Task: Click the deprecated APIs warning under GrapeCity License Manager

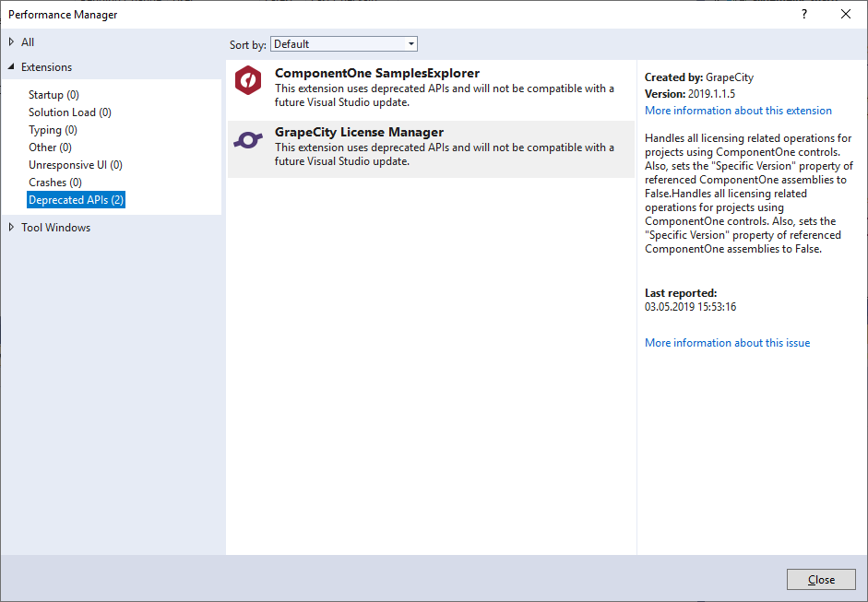Action: pyautogui.click(x=444, y=154)
